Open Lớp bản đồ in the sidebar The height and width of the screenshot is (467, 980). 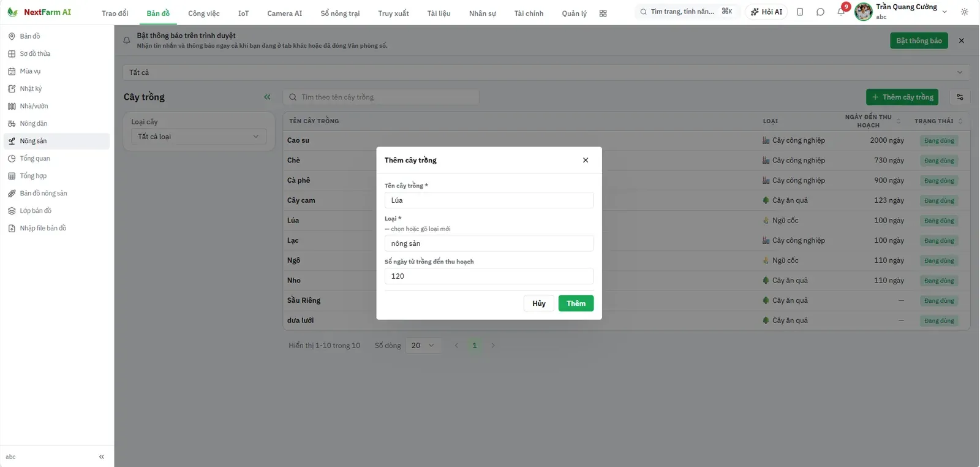56,211
